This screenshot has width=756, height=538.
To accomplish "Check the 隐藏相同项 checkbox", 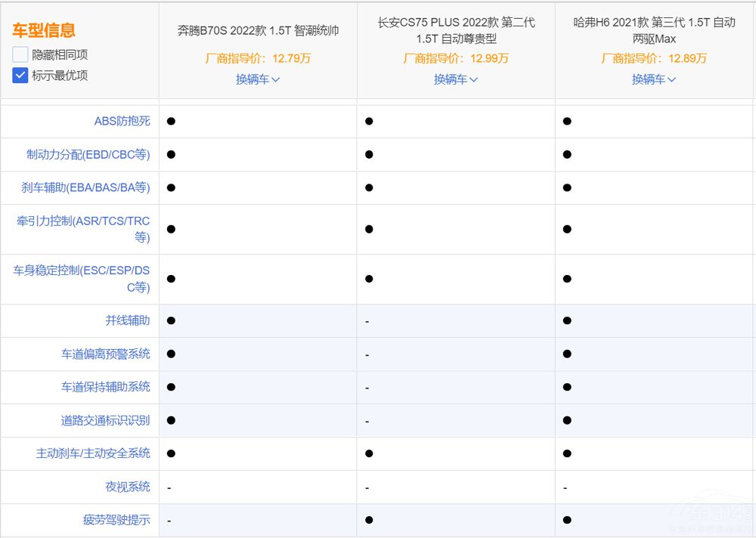I will coord(20,54).
